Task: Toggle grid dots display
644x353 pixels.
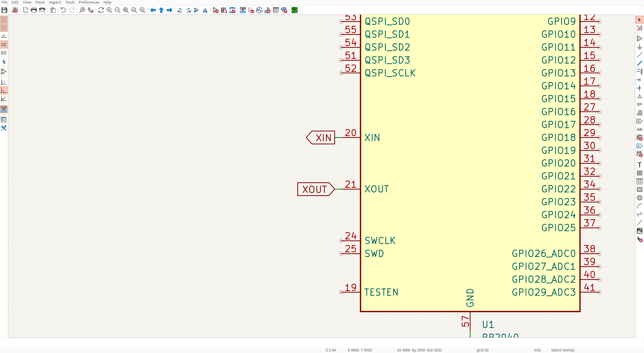Action: pyautogui.click(x=4, y=20)
